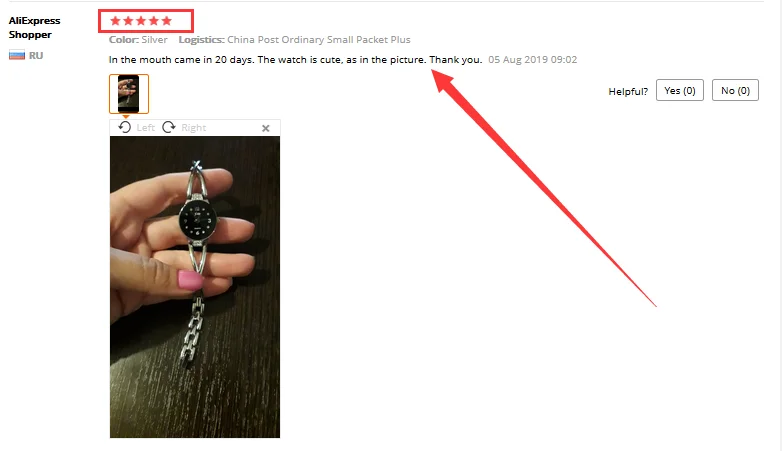The width and height of the screenshot is (782, 451).
Task: Click the enlarged watch photo in the viewer
Action: (x=195, y=287)
